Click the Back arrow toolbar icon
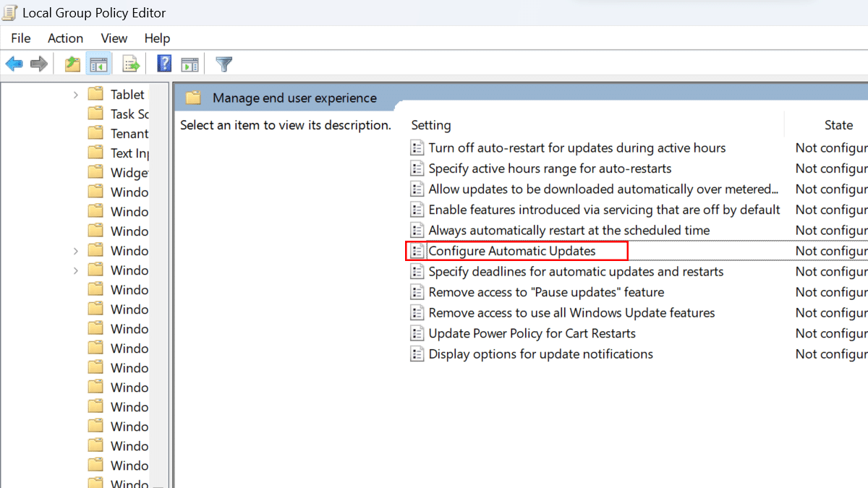This screenshot has width=868, height=488. pyautogui.click(x=14, y=64)
